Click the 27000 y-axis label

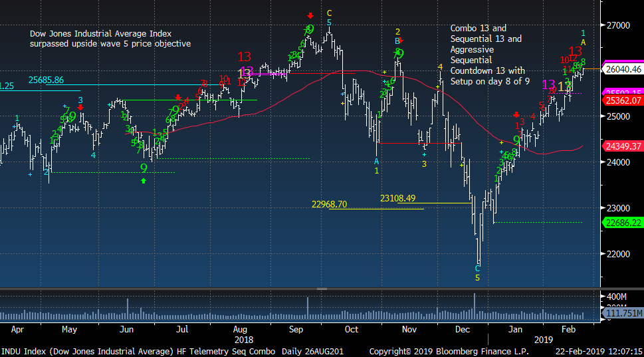pyautogui.click(x=618, y=25)
